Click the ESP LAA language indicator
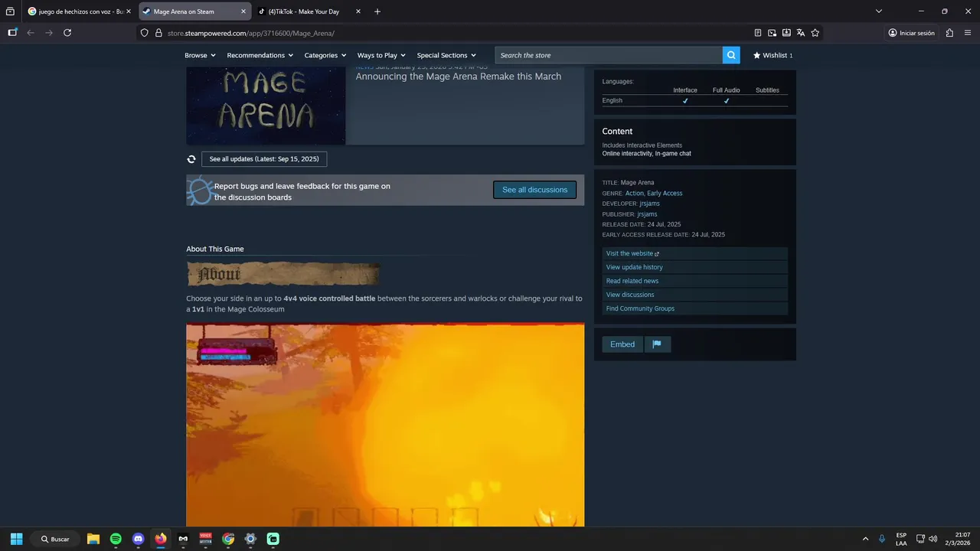Screen dimensions: 980x551 (x=901, y=539)
